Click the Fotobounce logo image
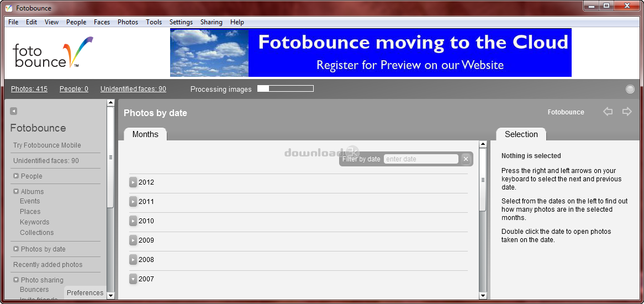The width and height of the screenshot is (644, 304). tap(53, 52)
